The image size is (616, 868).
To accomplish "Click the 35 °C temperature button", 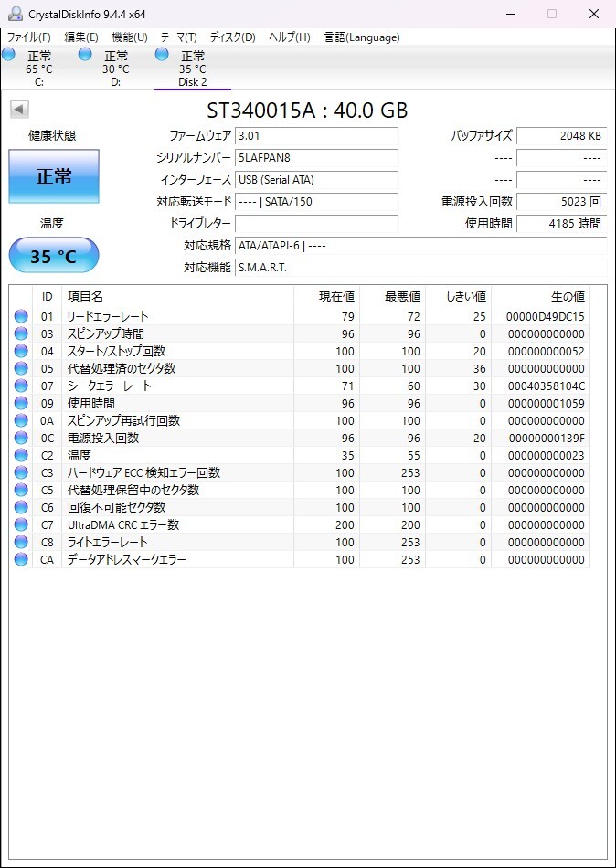I will click(54, 255).
